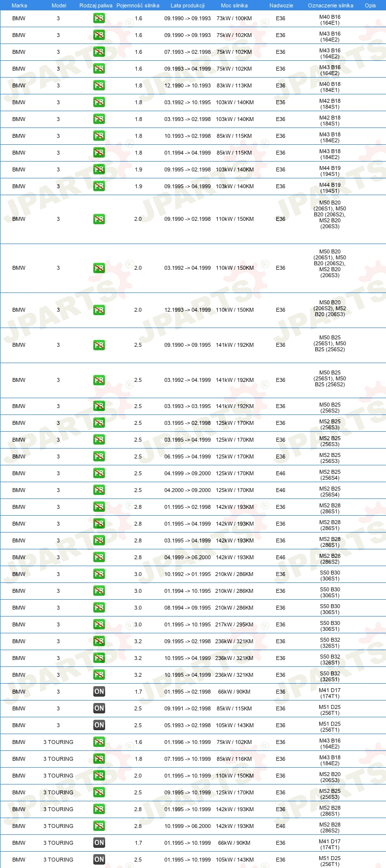Click ON diesel icon in 3 TOURING 105kW / 143KM row
The width and height of the screenshot is (386, 868).
(x=99, y=860)
